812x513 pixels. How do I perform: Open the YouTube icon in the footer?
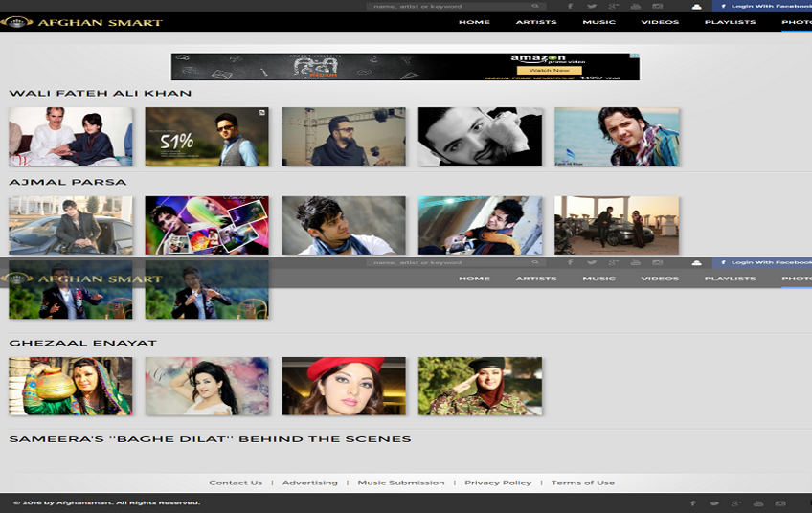tap(758, 503)
